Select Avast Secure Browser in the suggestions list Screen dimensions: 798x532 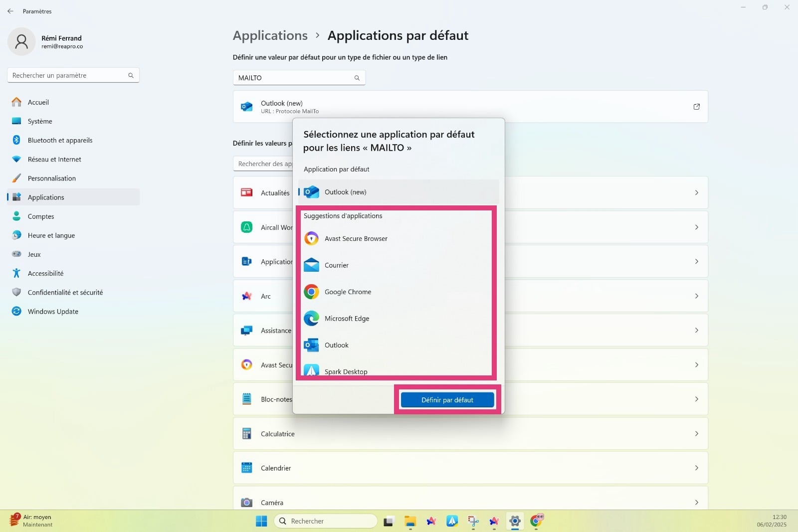pyautogui.click(x=398, y=238)
